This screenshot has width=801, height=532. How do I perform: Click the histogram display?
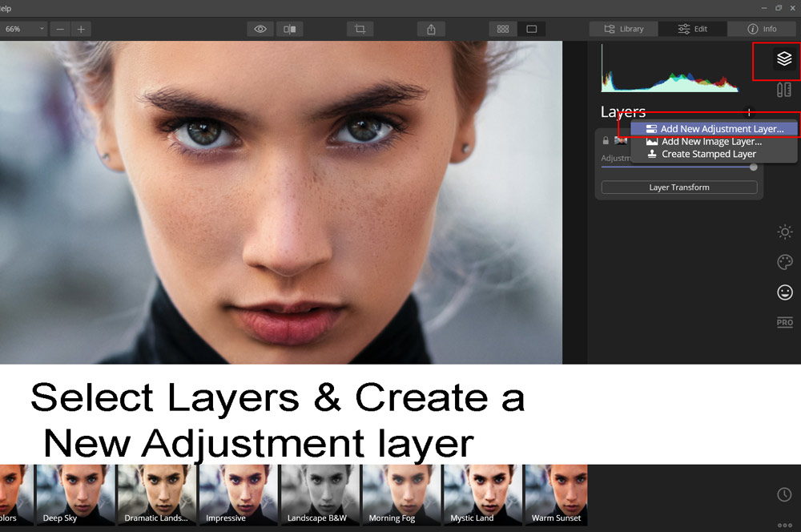point(670,68)
